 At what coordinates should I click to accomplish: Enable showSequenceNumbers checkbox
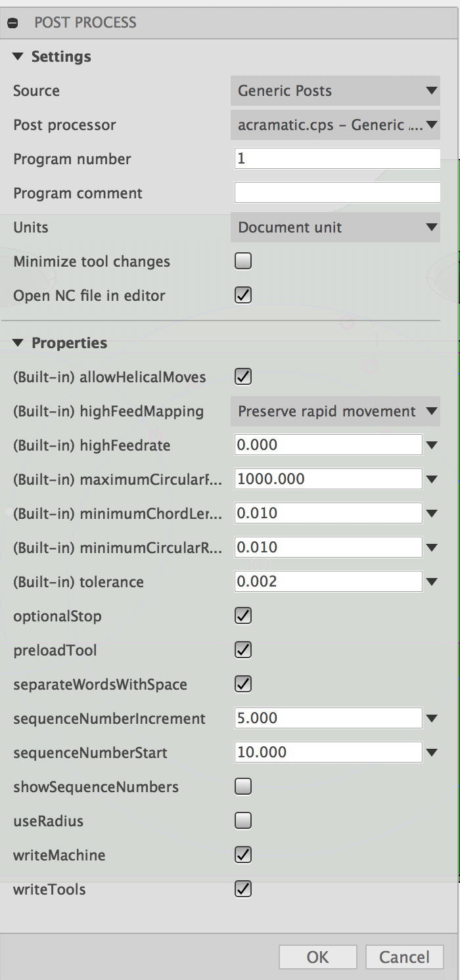[x=243, y=786]
